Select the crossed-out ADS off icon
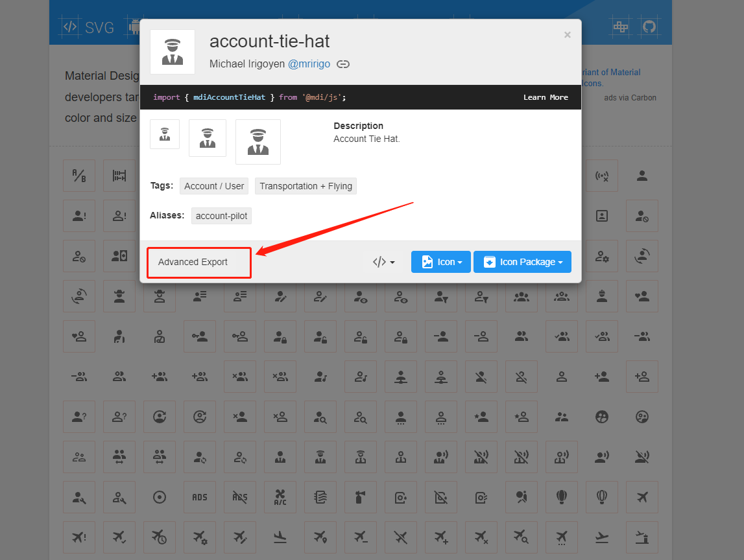The image size is (744, 560). (x=240, y=497)
